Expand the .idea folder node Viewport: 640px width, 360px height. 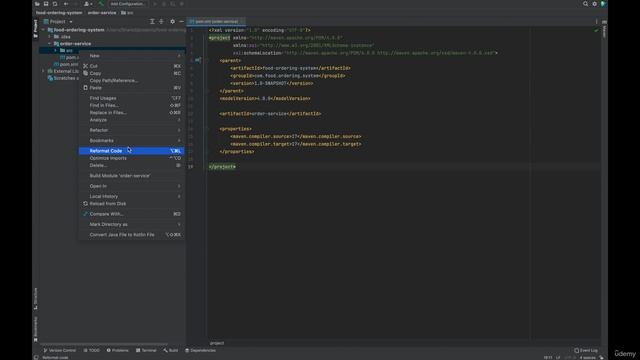click(49, 37)
